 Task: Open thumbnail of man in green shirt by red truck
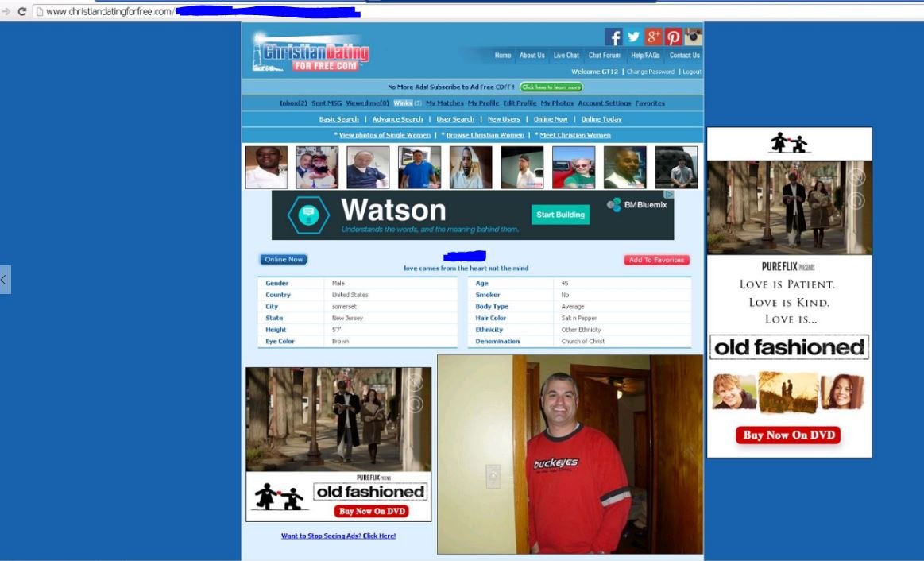click(574, 168)
